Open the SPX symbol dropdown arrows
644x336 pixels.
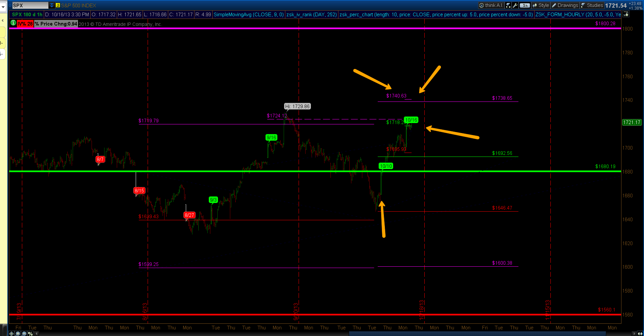tap(51, 5)
